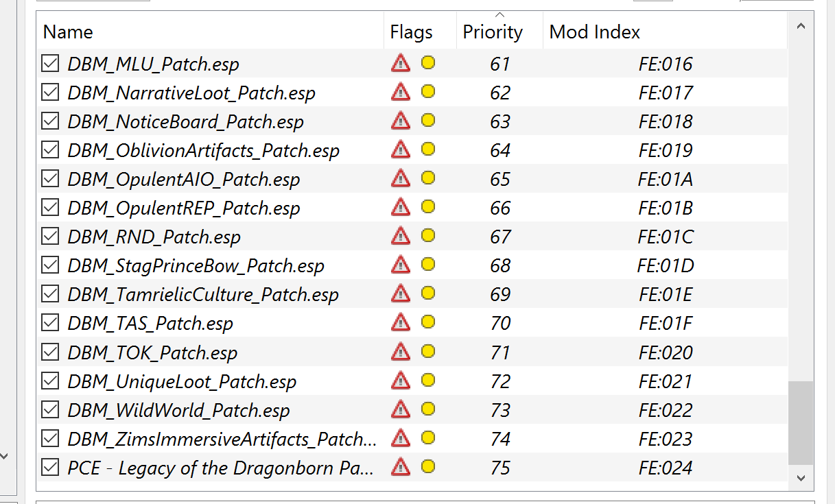Sort plugins by the Mod Index header

click(x=595, y=32)
